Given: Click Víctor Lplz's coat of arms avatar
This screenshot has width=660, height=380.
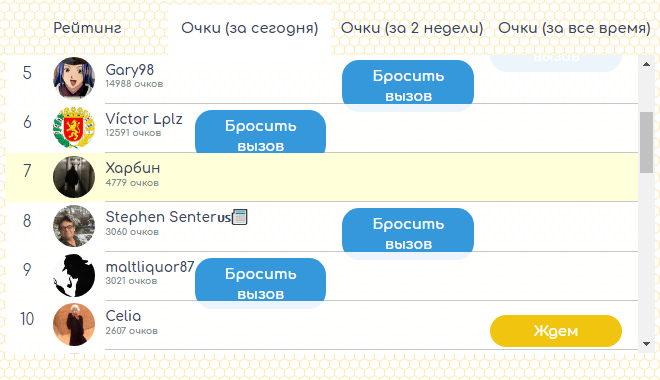Looking at the screenshot, I should pos(74,128).
